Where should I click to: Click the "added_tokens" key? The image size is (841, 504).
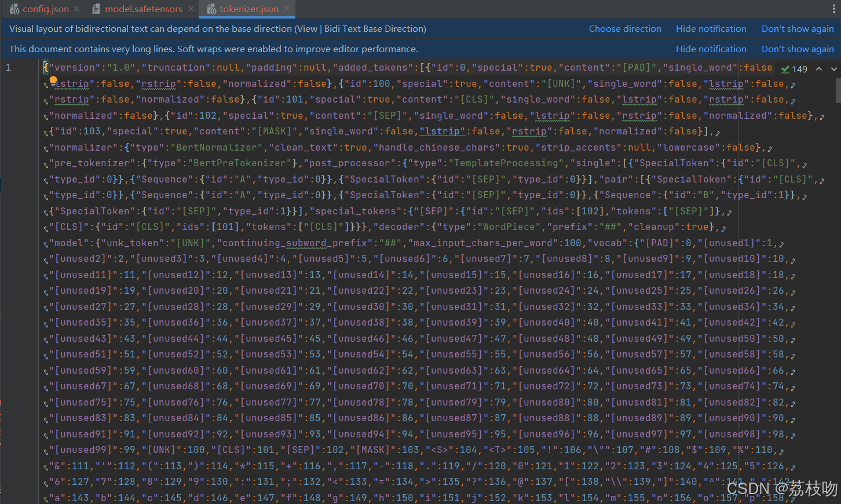373,68
